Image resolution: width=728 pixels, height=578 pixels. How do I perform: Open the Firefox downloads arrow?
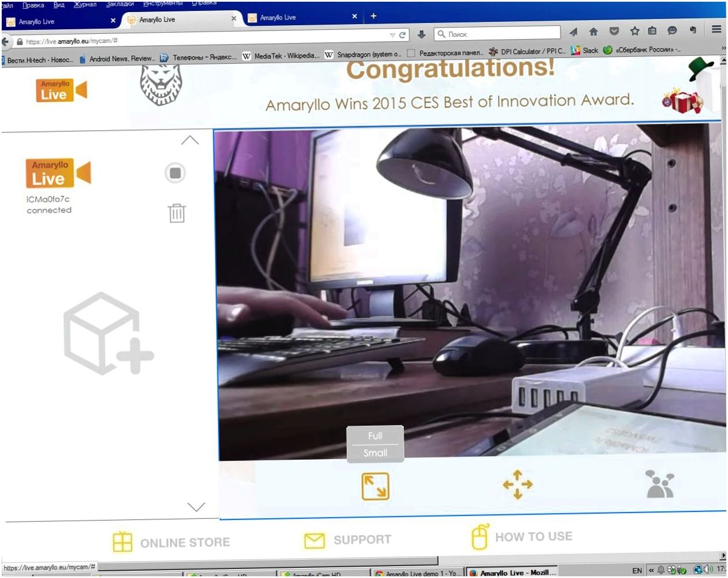422,34
